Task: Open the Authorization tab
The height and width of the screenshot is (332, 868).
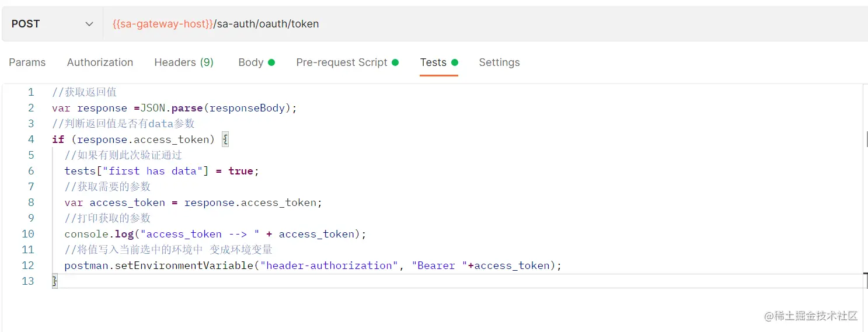Action: point(100,62)
